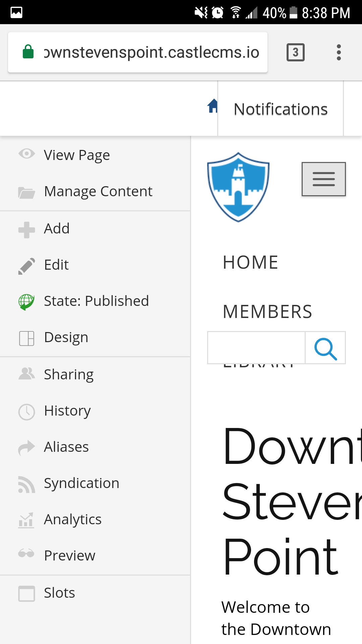Go to the HOME nav link
Screen dimensions: 362x644
pyautogui.click(x=250, y=262)
